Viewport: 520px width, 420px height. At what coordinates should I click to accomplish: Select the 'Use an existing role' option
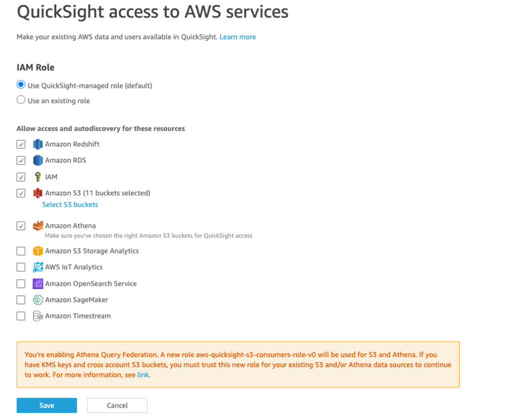coord(21,100)
